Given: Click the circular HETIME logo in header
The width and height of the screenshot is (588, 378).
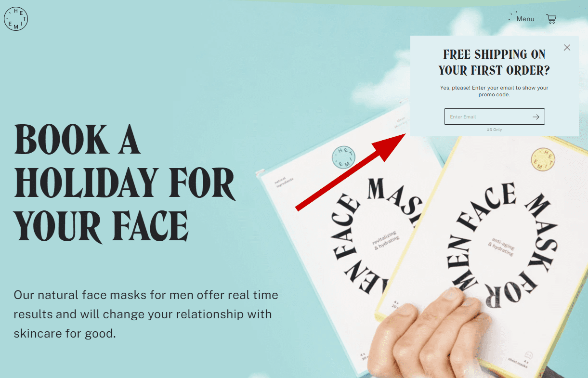Looking at the screenshot, I should click(16, 19).
